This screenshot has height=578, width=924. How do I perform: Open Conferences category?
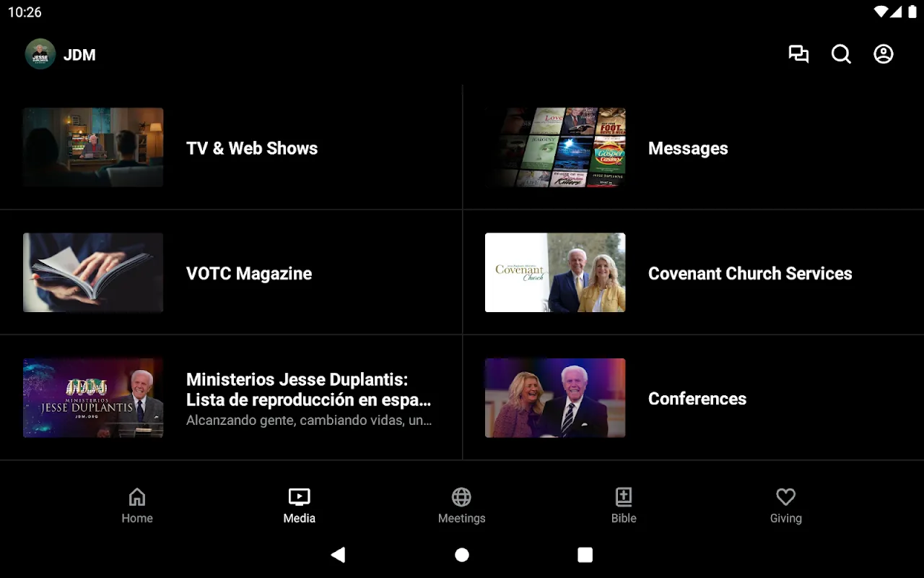click(x=697, y=398)
